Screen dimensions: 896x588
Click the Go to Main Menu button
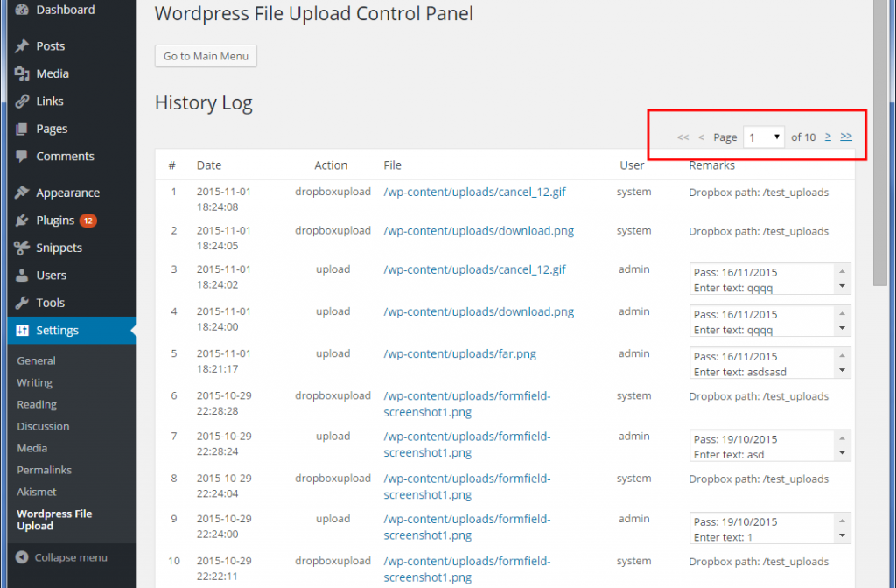(x=206, y=56)
